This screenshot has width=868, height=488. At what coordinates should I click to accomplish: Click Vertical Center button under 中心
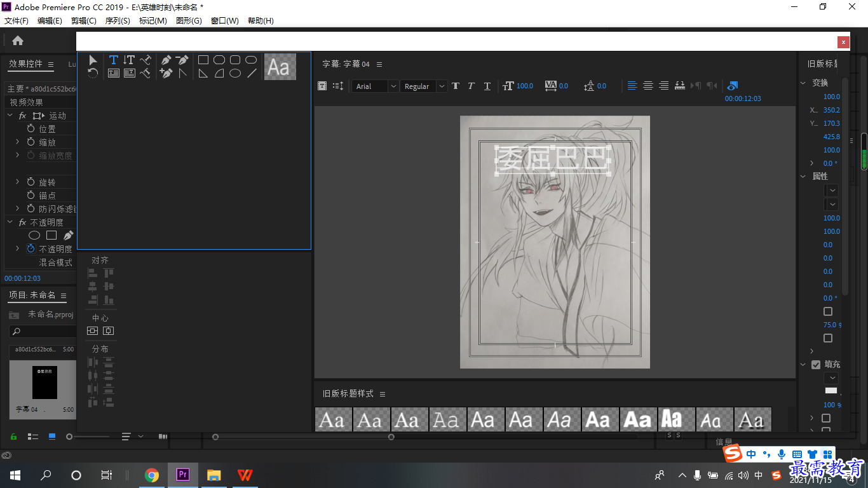(x=109, y=330)
